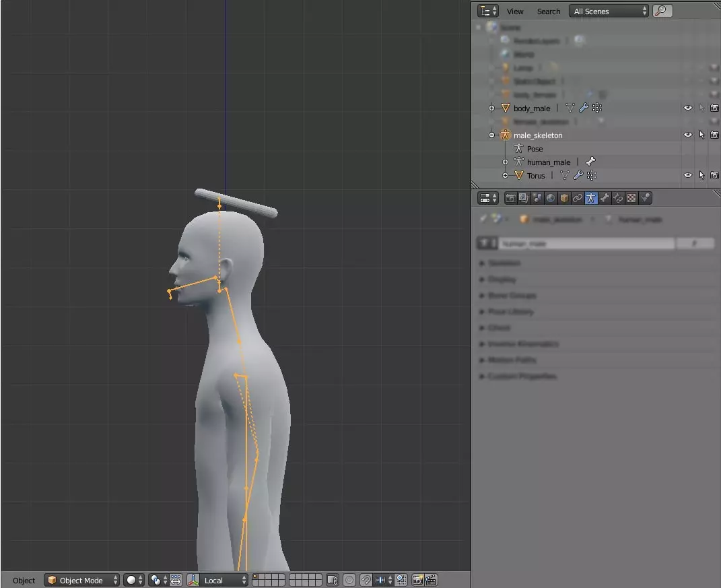The height and width of the screenshot is (588, 721).
Task: Open the All Scenes display dropdown
Action: [x=609, y=11]
